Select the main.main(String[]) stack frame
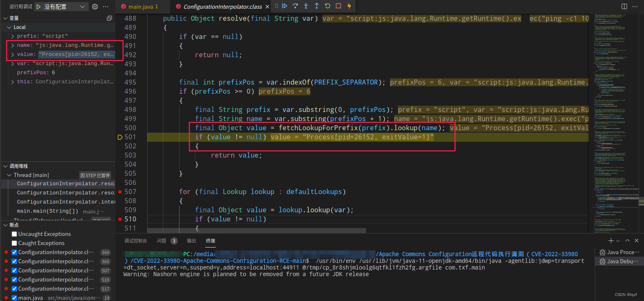The height and width of the screenshot is (301, 644). click(x=58, y=211)
